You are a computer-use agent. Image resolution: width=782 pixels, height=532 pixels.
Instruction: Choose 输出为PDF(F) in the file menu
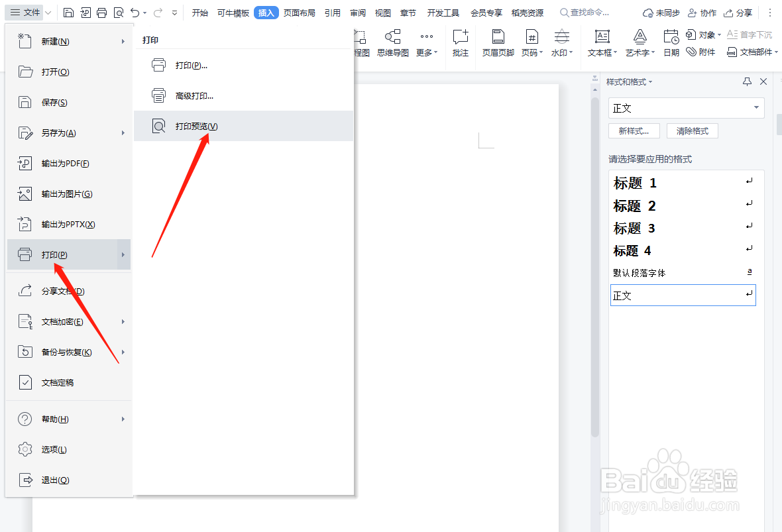[x=69, y=163]
